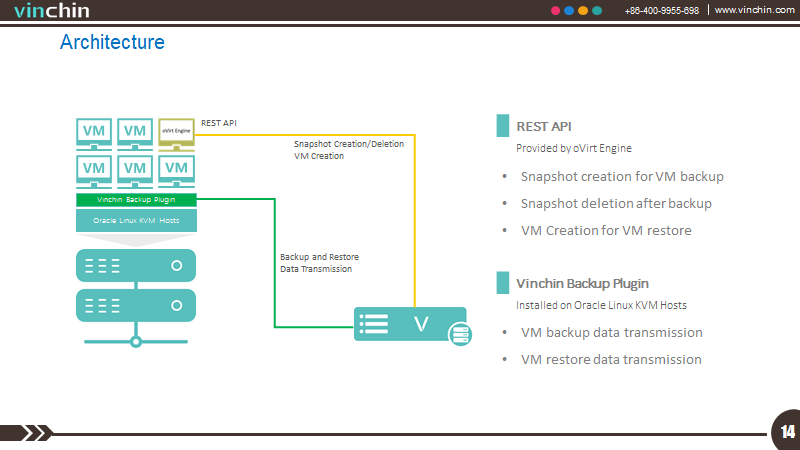This screenshot has width=800, height=450.
Task: Click the top-middle VM monitor icon
Action: pyautogui.click(x=135, y=134)
